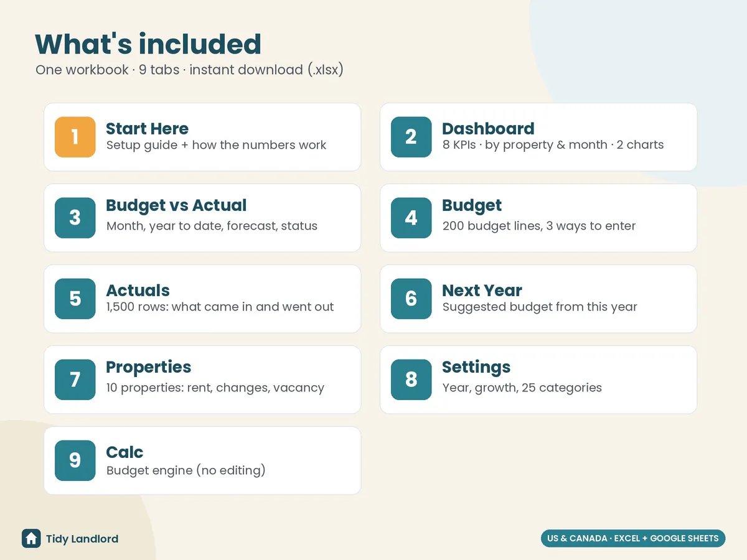This screenshot has height=560, width=747.
Task: Select the Dashboard title
Action: click(488, 129)
